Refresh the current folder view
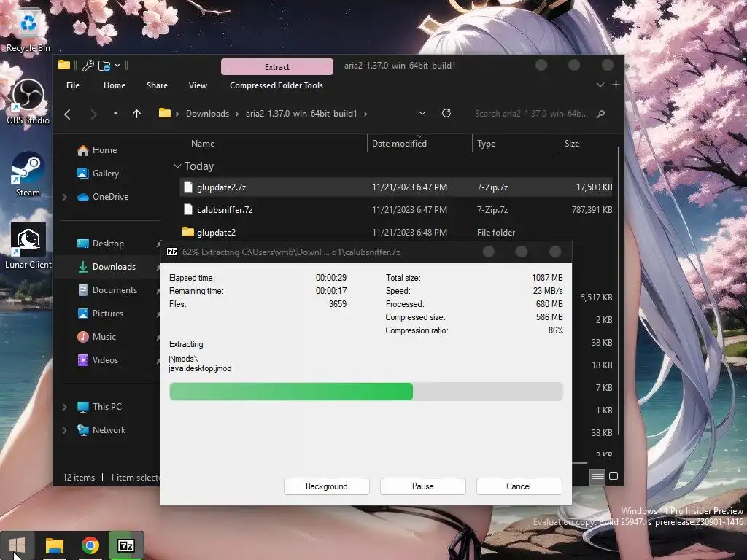747x560 pixels. (x=446, y=113)
